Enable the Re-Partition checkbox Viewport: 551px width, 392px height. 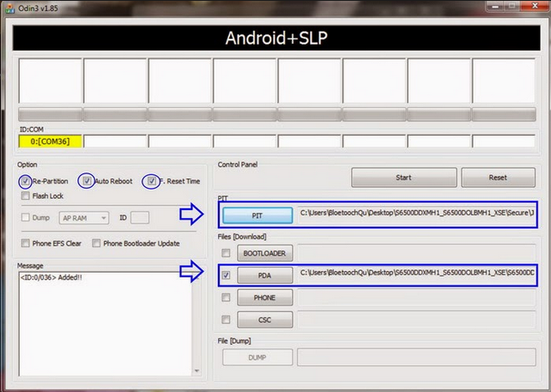25,181
